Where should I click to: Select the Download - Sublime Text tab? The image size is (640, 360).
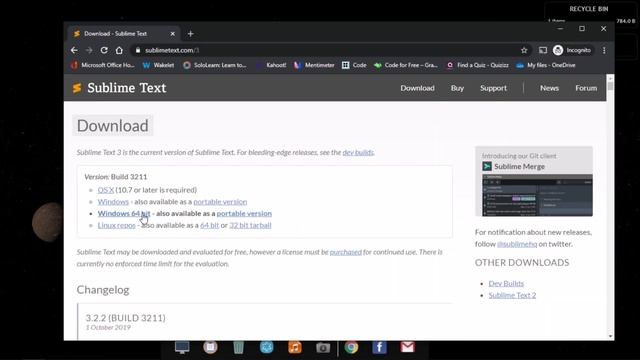pos(124,34)
